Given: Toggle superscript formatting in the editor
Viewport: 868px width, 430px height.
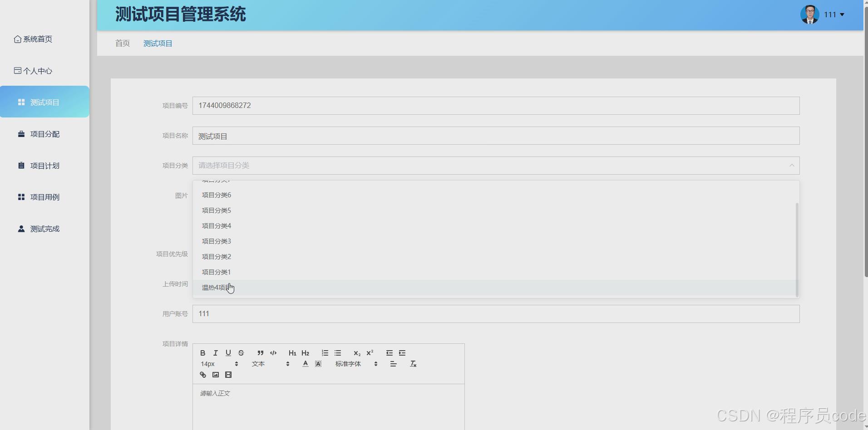Looking at the screenshot, I should point(370,353).
